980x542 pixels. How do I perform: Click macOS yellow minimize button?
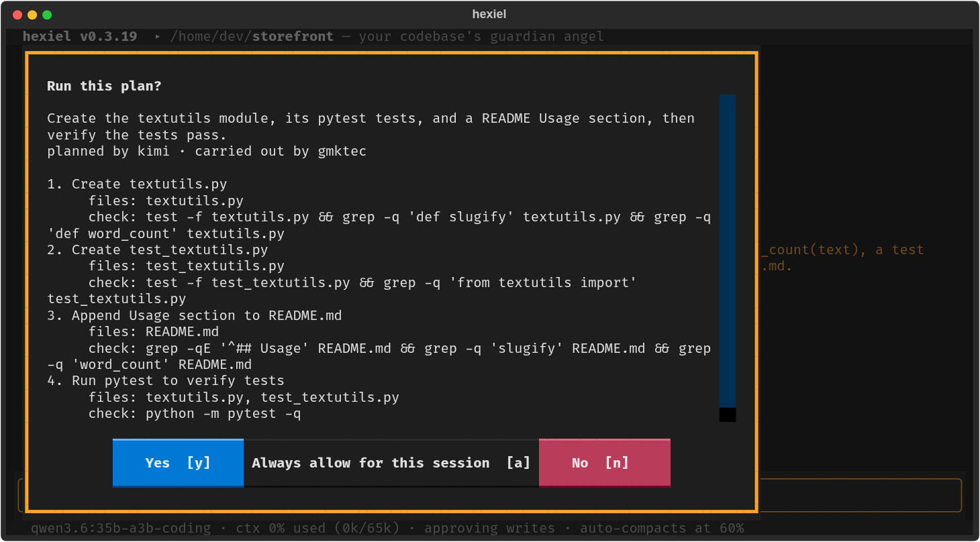[x=32, y=15]
